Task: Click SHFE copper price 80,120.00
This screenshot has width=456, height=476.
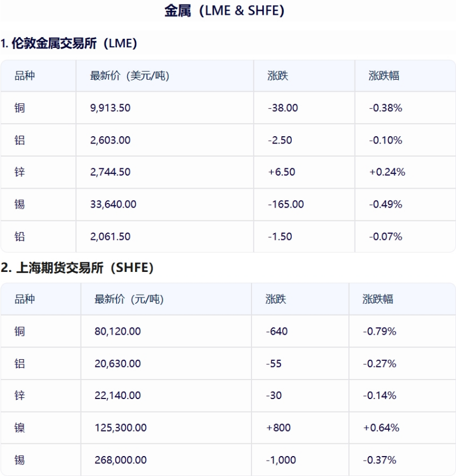Action: click(117, 332)
